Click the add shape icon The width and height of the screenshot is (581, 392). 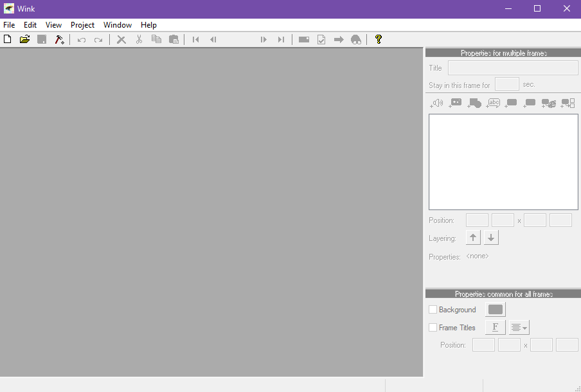(474, 103)
